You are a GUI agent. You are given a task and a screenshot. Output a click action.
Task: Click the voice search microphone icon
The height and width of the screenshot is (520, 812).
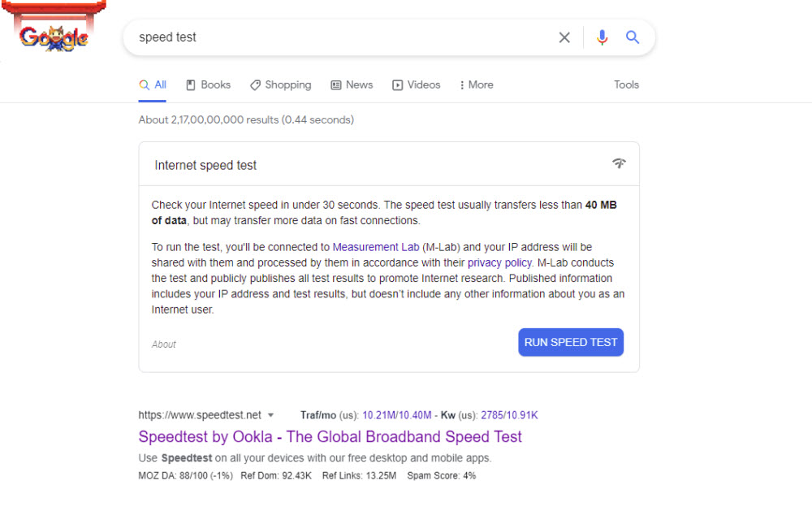click(602, 37)
